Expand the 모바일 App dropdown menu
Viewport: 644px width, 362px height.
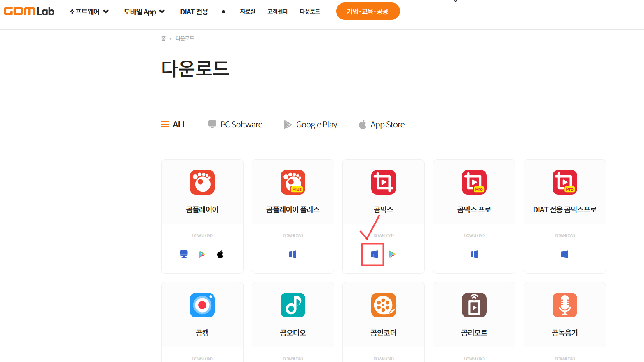coord(144,12)
